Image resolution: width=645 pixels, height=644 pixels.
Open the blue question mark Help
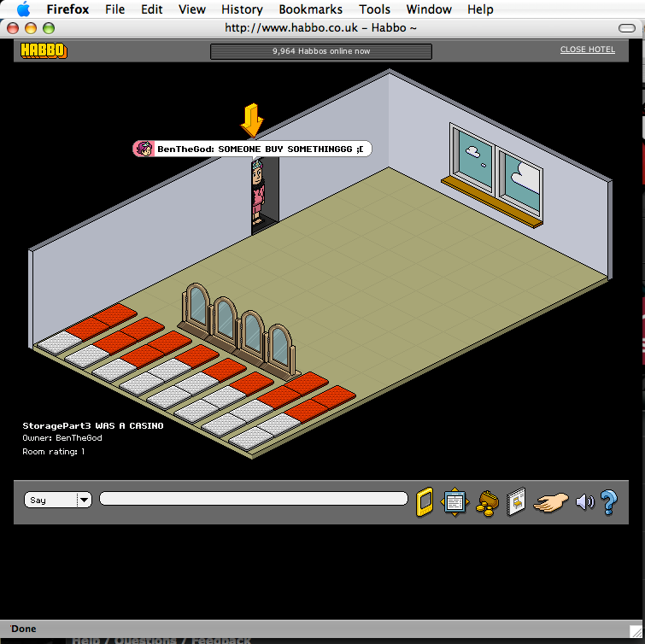[x=608, y=501]
